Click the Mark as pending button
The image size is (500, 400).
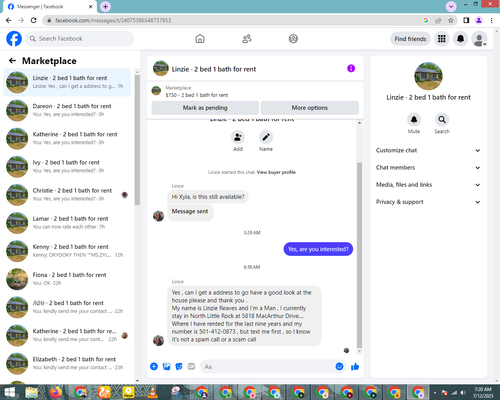coord(205,108)
